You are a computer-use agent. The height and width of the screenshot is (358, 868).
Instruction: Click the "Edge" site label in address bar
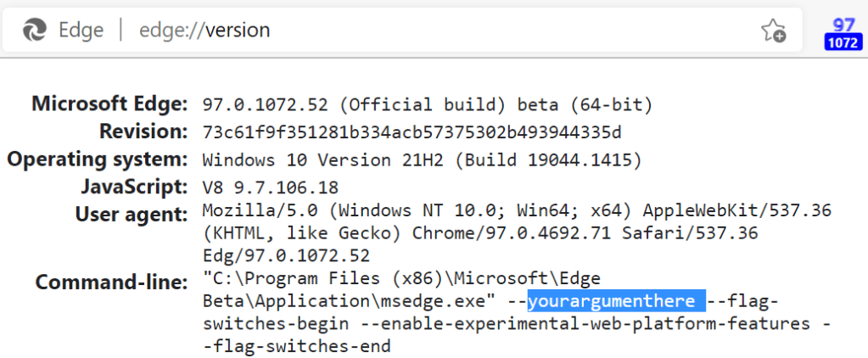[81, 31]
